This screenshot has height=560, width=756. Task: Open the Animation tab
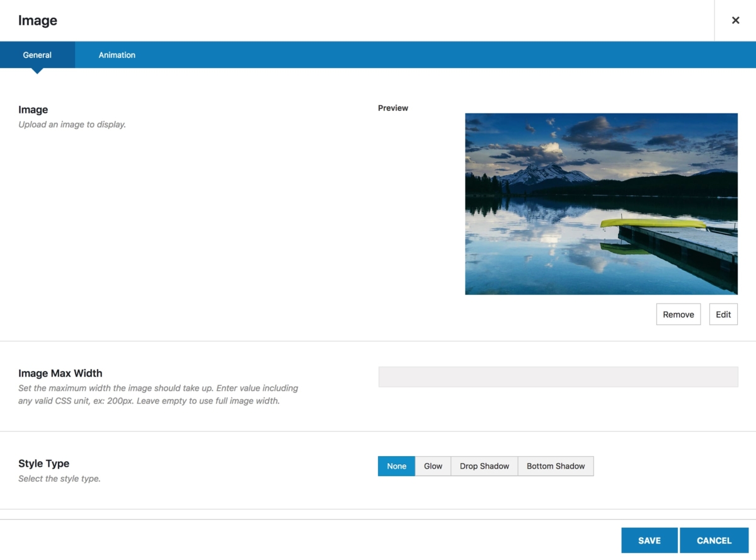(x=117, y=55)
